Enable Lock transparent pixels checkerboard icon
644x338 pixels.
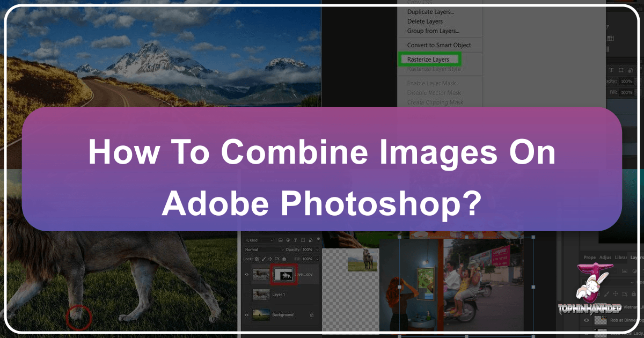(x=256, y=259)
